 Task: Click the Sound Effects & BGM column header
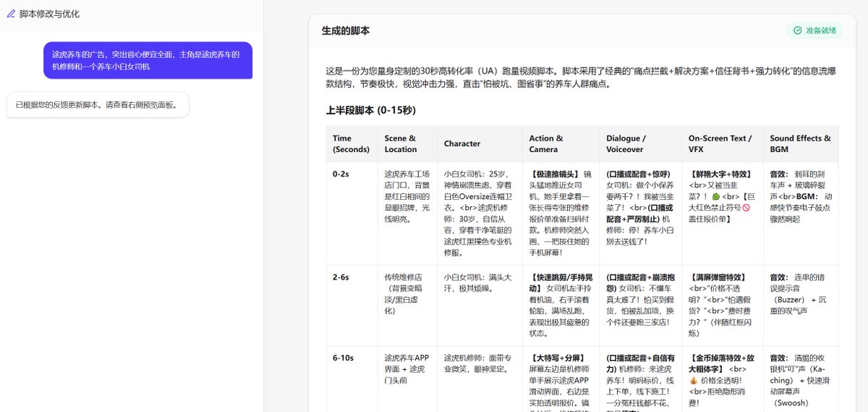[801, 143]
